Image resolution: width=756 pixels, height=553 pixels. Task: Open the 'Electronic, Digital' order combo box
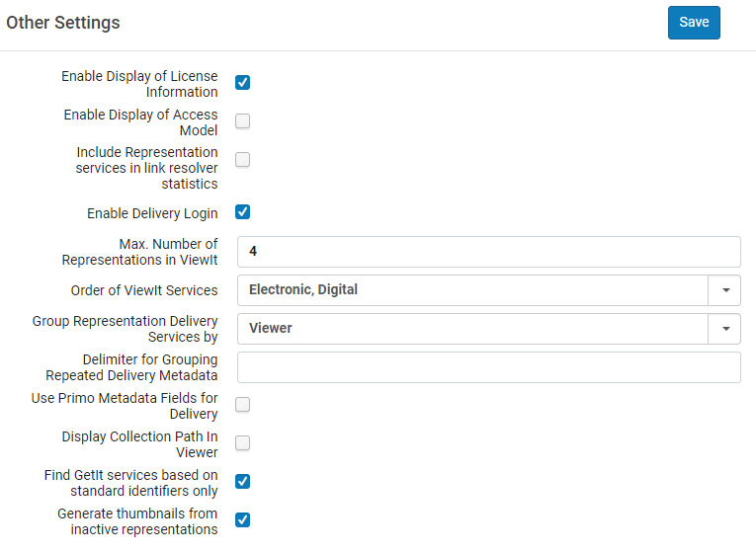(x=472, y=290)
